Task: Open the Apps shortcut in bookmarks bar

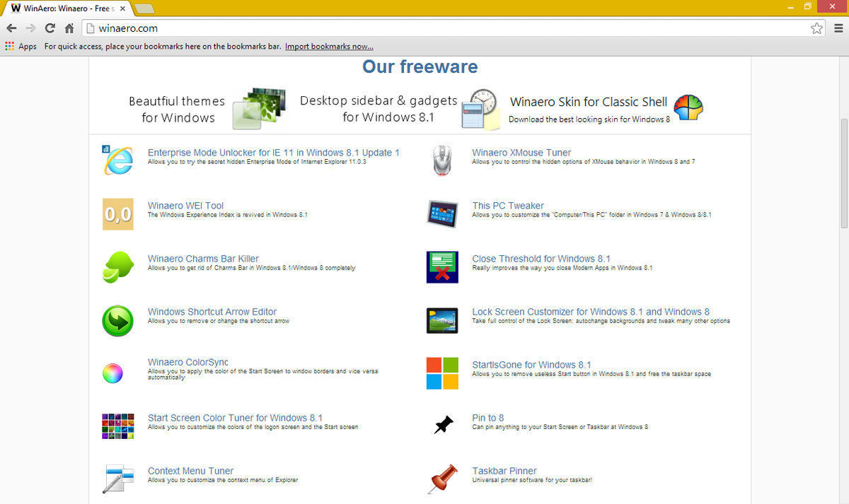Action: [x=21, y=47]
